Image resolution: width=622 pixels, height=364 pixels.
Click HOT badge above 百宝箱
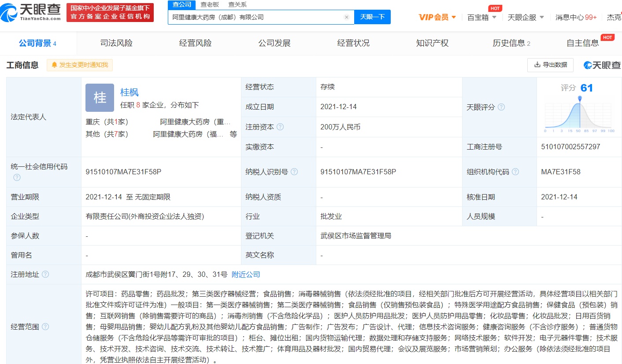coord(496,8)
